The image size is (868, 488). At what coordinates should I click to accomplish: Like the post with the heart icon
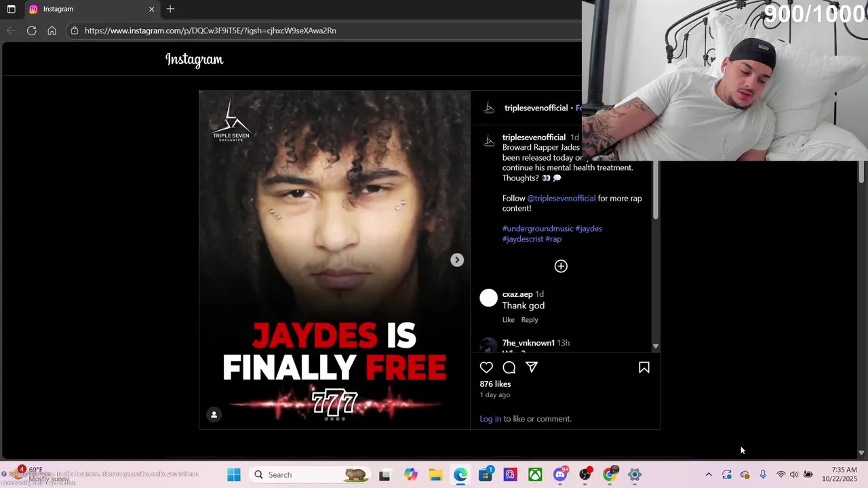(486, 367)
